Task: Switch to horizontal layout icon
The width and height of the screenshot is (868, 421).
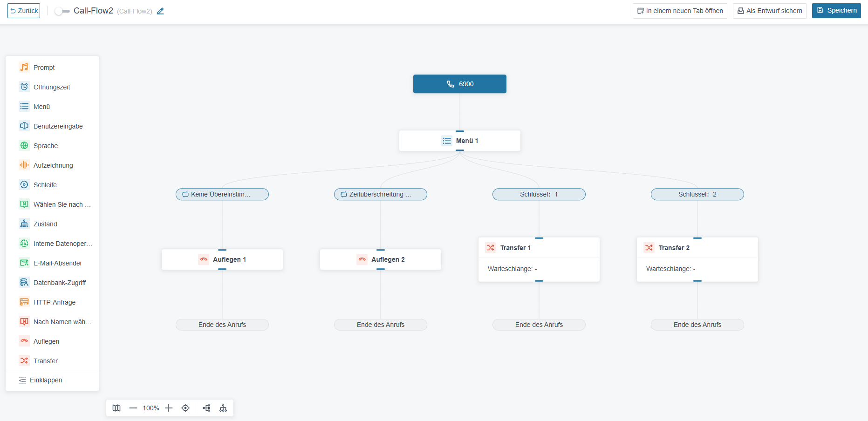Action: [x=206, y=408]
